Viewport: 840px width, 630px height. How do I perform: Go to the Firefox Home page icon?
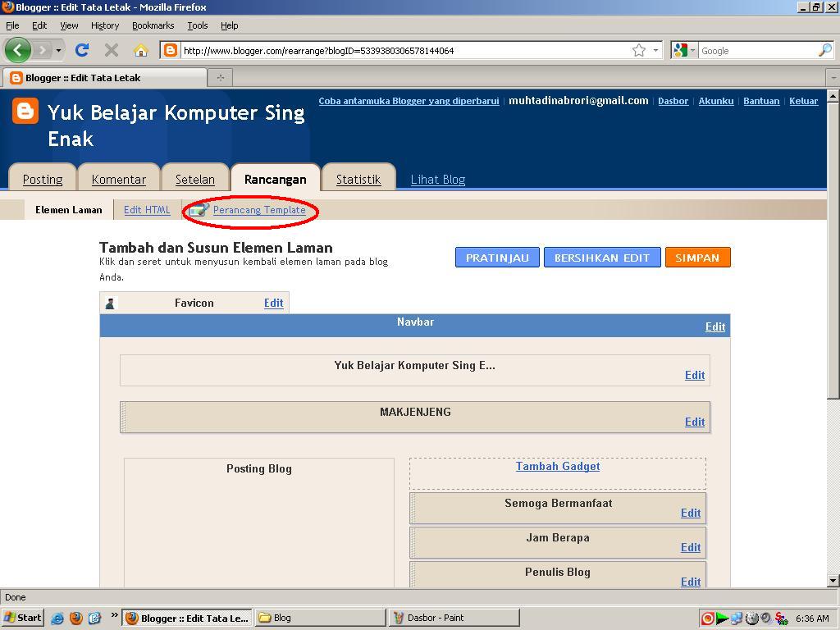click(141, 50)
